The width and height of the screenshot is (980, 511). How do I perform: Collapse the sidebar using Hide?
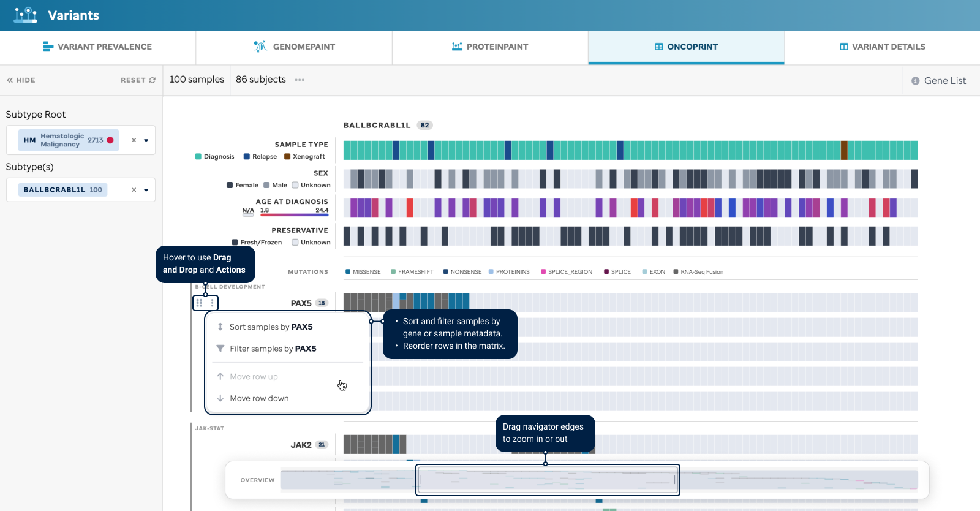click(21, 80)
